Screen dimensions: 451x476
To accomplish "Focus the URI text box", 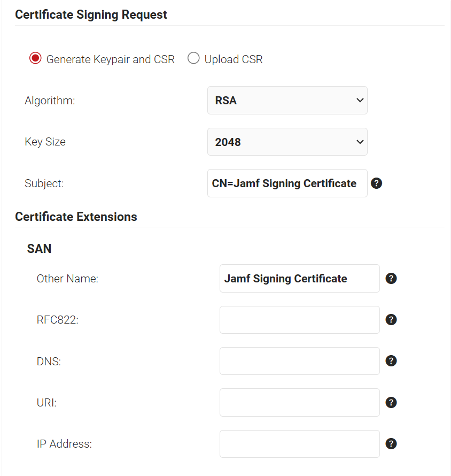I will 299,402.
